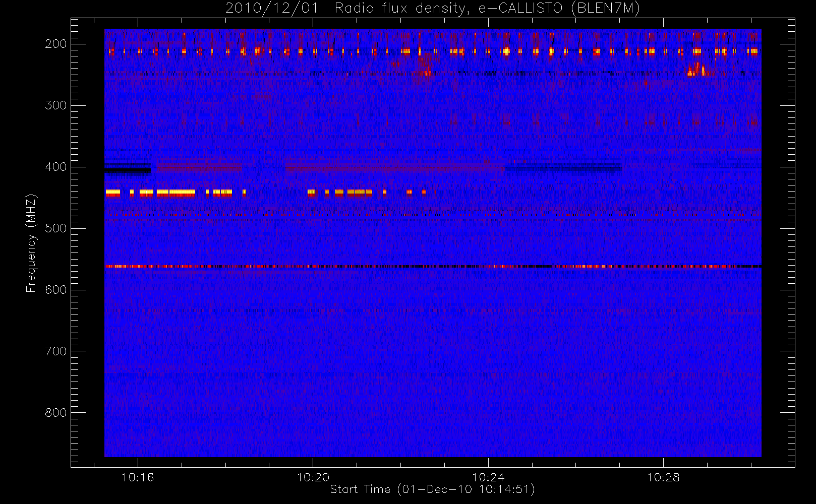Image resolution: width=816 pixels, height=504 pixels.
Task: Click the bright radio burst near 10:29 at 250 MHz
Action: pyautogui.click(x=698, y=70)
